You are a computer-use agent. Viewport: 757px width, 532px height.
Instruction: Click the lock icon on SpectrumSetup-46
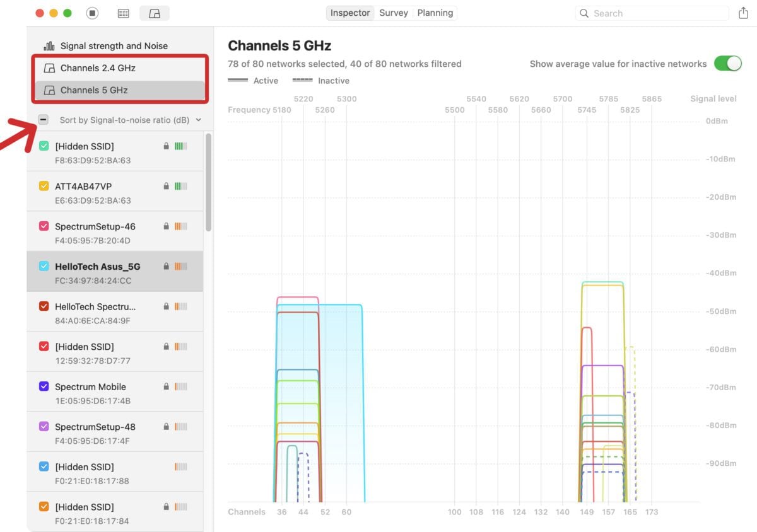click(167, 226)
